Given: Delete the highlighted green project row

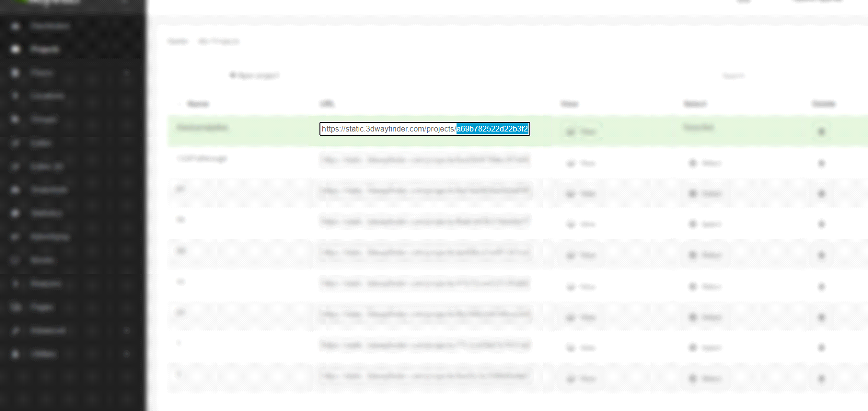Looking at the screenshot, I should 821,131.
